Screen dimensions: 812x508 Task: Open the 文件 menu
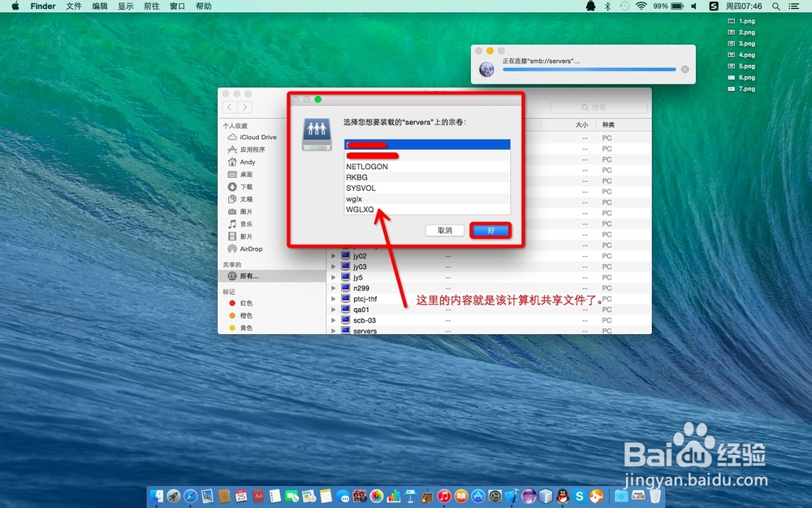point(74,7)
